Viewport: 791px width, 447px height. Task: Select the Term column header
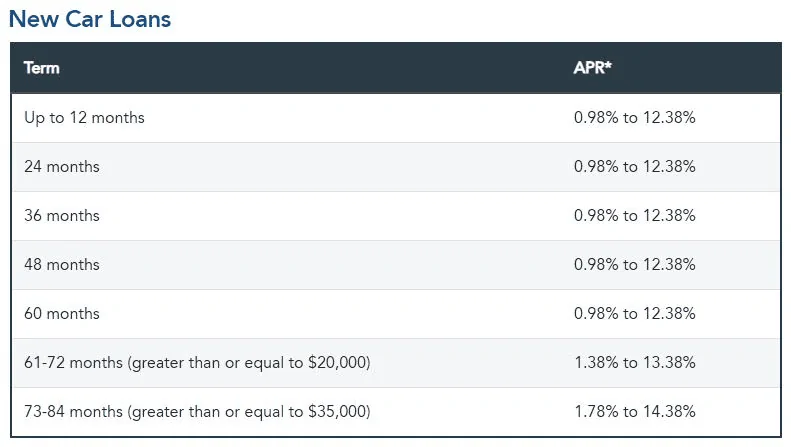(x=41, y=68)
